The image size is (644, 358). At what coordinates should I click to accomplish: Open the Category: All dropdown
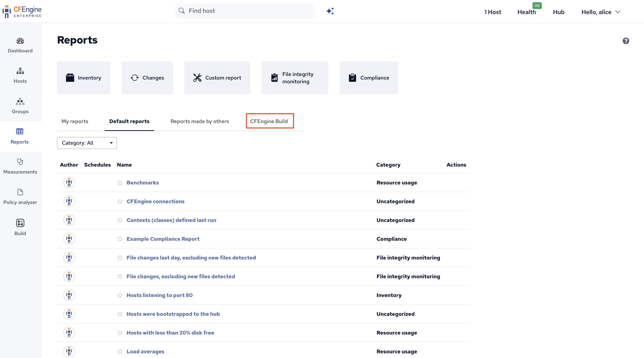(87, 143)
